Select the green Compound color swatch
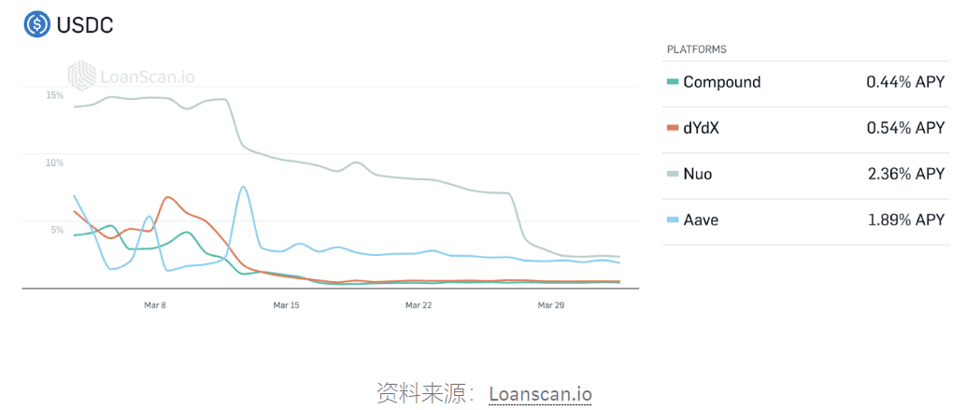This screenshot has width=980, height=410. coord(673,82)
